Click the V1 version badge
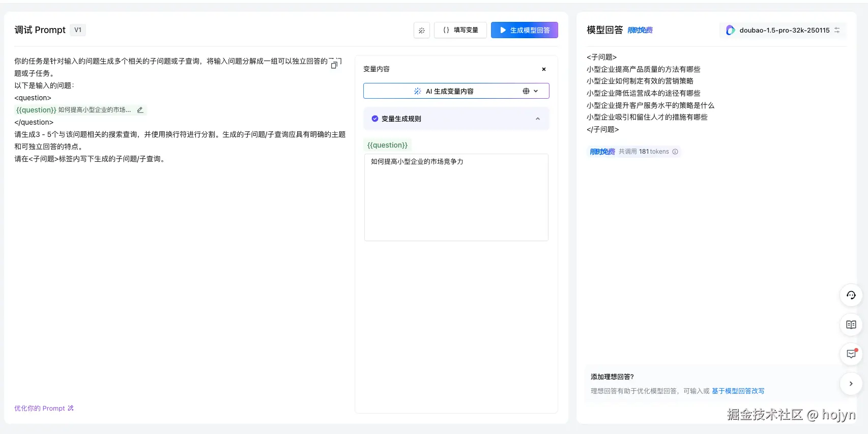 tap(78, 30)
